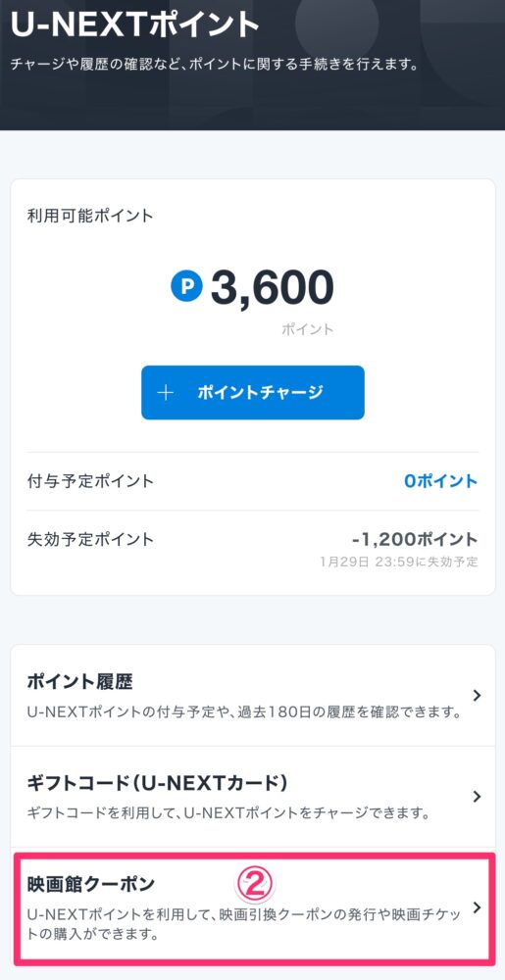Click the 利用可能ポイント label

pyautogui.click(x=90, y=217)
